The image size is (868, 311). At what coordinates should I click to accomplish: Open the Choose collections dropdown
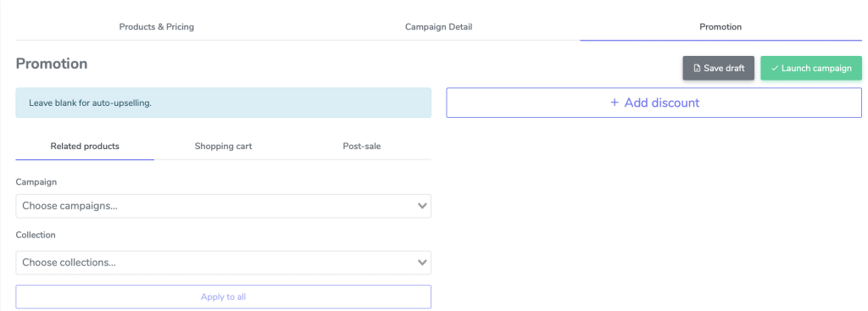[x=223, y=263]
